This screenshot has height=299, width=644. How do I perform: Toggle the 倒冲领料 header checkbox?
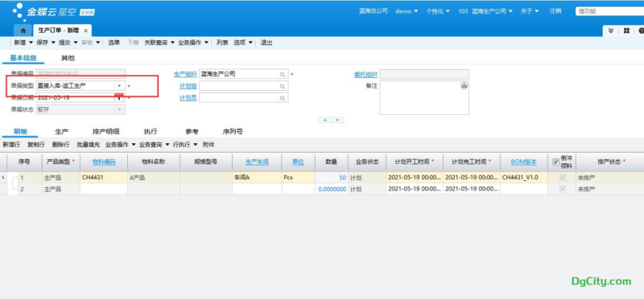point(555,162)
